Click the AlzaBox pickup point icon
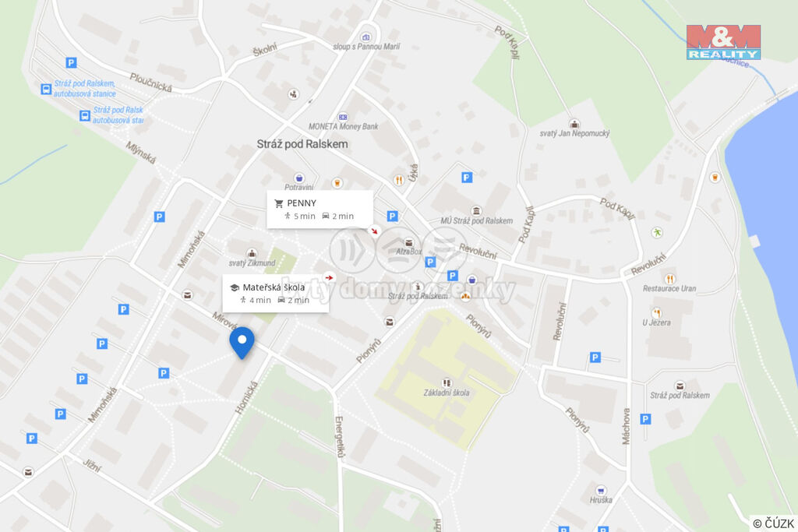This screenshot has height=532, width=798. (408, 242)
